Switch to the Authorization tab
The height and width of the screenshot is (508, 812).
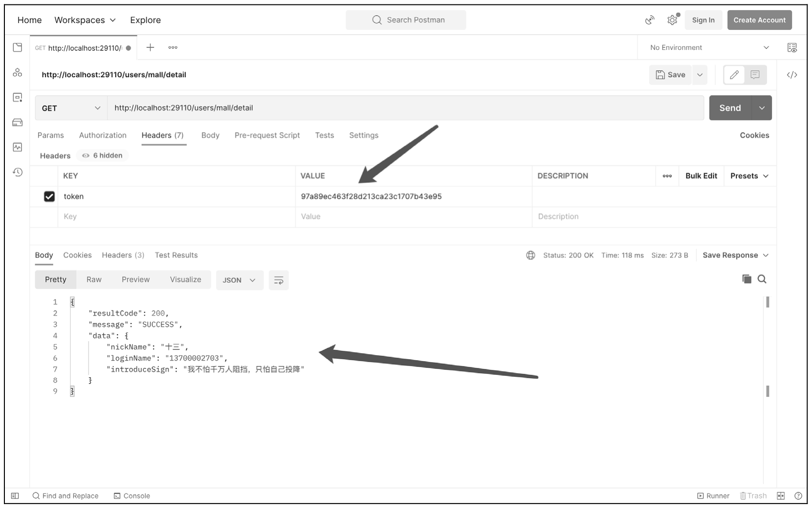tap(103, 135)
